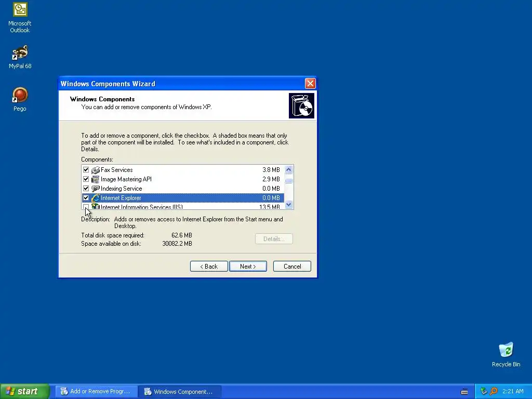Click the components list scroll up arrow
The width and height of the screenshot is (532, 399).
pos(289,169)
